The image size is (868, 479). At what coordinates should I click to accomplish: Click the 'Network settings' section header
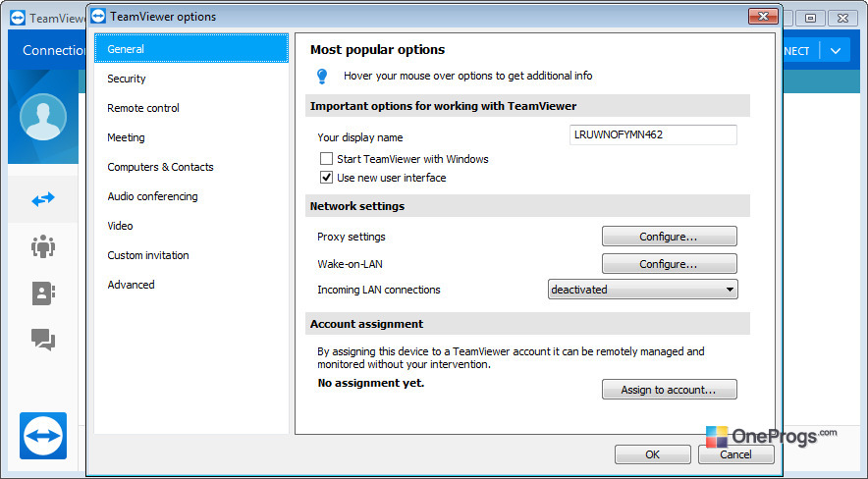527,206
